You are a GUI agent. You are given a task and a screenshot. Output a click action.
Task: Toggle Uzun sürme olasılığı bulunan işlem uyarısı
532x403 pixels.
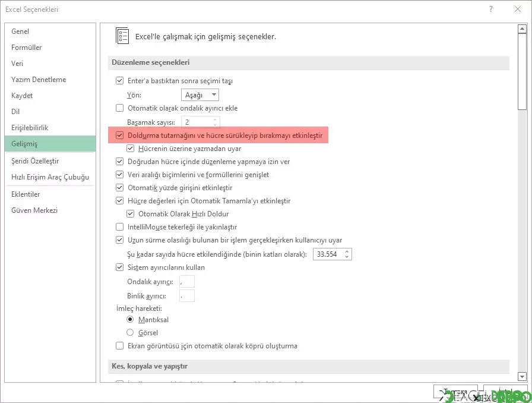(119, 240)
